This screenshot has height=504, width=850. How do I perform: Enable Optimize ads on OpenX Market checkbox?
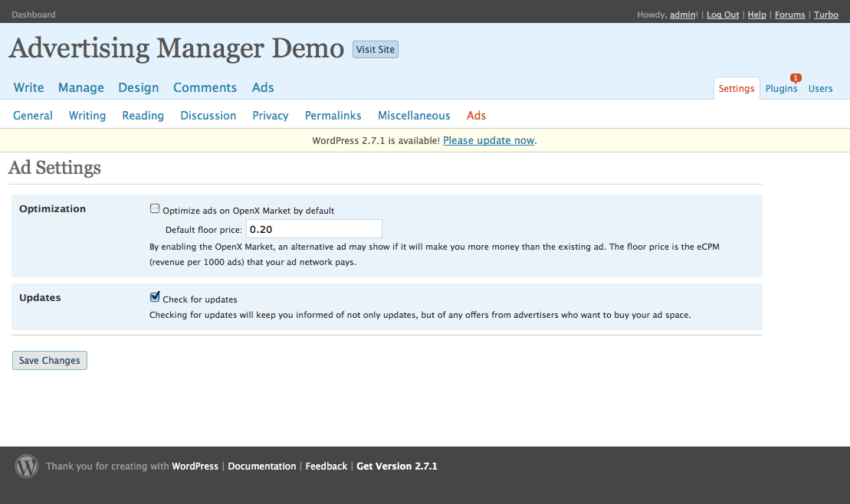pos(155,209)
